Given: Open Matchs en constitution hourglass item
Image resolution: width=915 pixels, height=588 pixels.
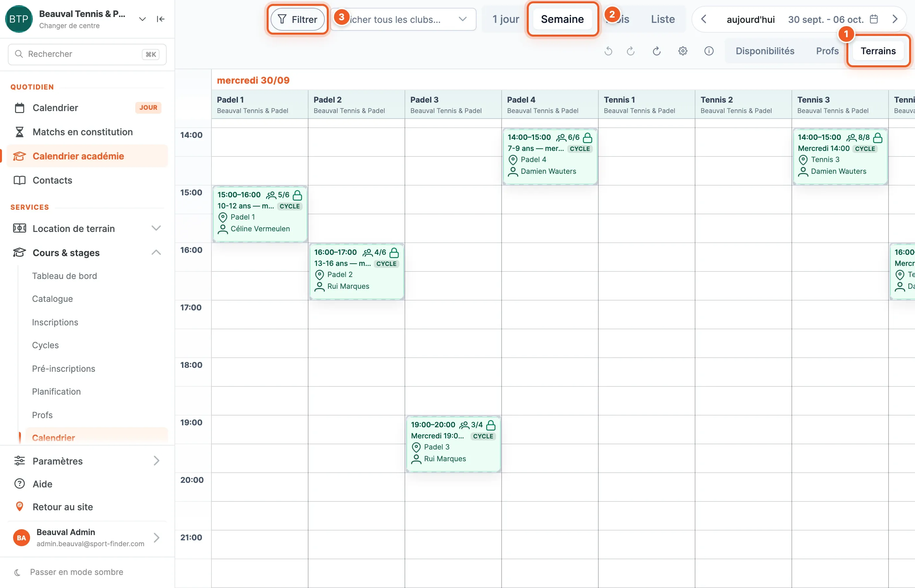Looking at the screenshot, I should tap(87, 132).
